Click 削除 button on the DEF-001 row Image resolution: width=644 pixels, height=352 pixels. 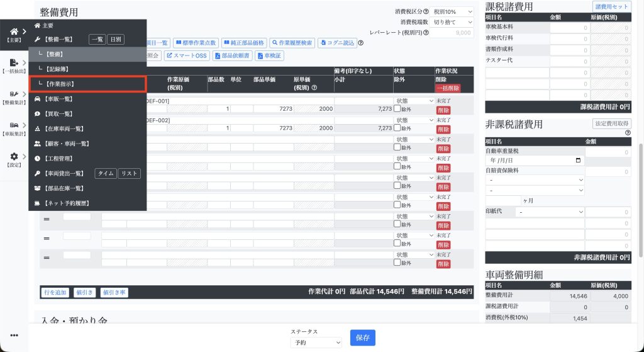click(x=443, y=111)
